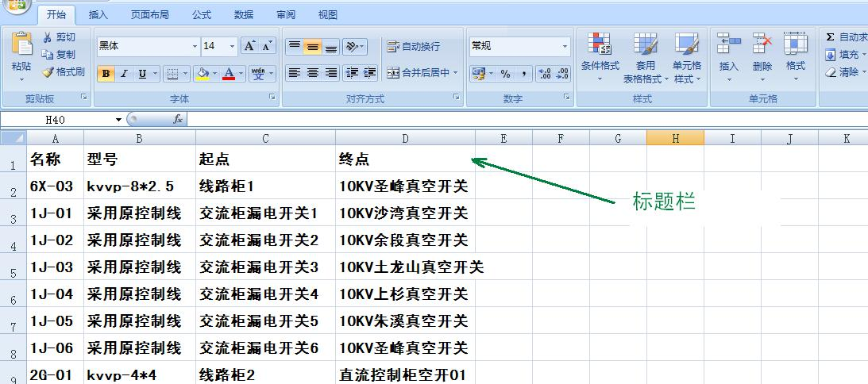Switch to the 插入 ribbon tab
Screen dimensions: 868x384
click(x=98, y=15)
